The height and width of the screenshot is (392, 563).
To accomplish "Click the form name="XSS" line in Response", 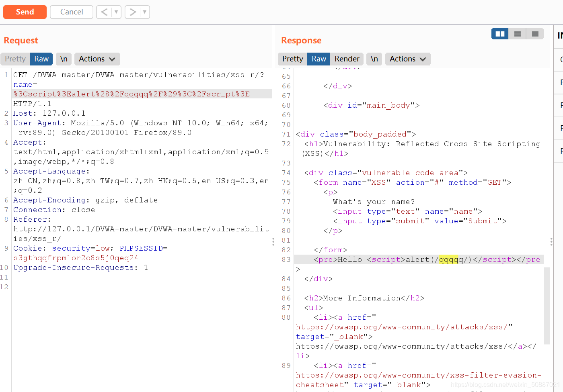I will (413, 182).
